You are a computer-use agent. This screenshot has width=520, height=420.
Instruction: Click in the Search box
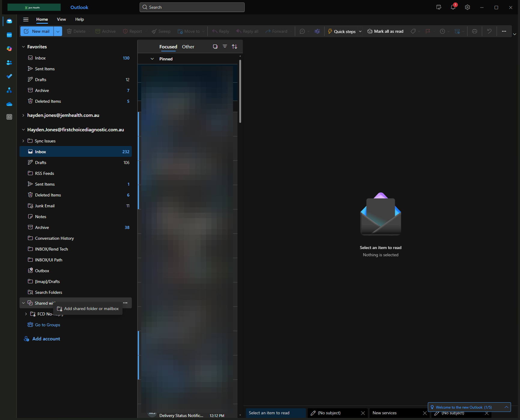click(192, 7)
